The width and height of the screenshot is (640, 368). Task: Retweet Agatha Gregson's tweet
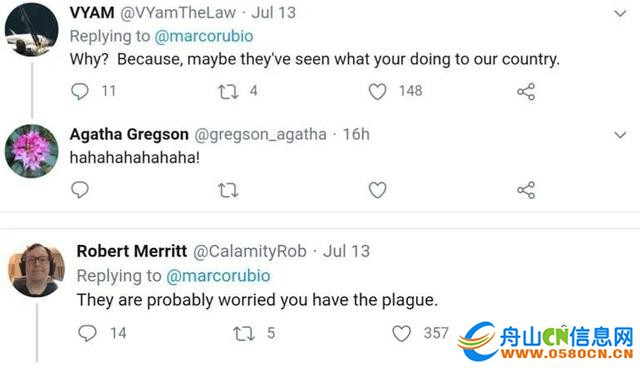tap(228, 190)
